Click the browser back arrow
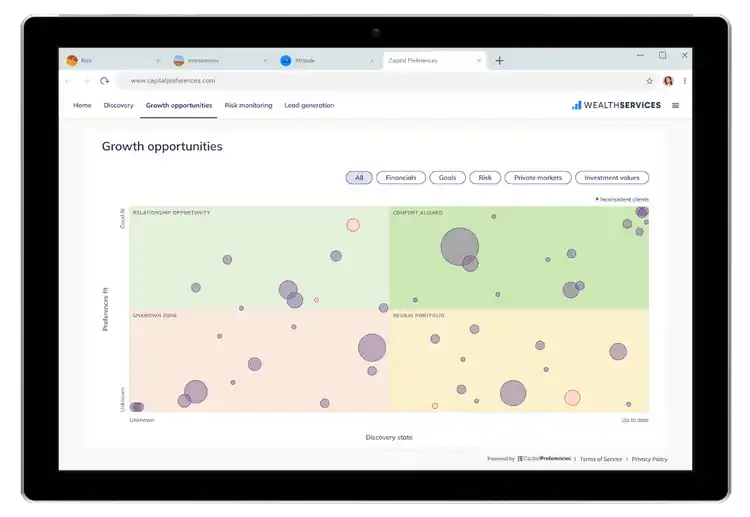The height and width of the screenshot is (517, 750). (70, 81)
